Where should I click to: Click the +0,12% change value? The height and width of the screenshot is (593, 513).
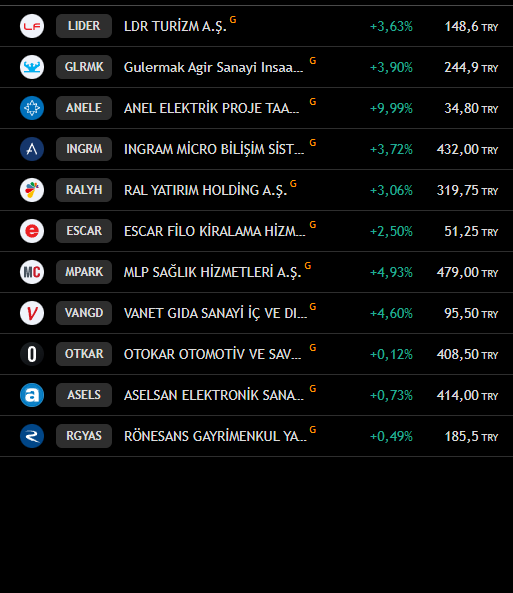(391, 354)
